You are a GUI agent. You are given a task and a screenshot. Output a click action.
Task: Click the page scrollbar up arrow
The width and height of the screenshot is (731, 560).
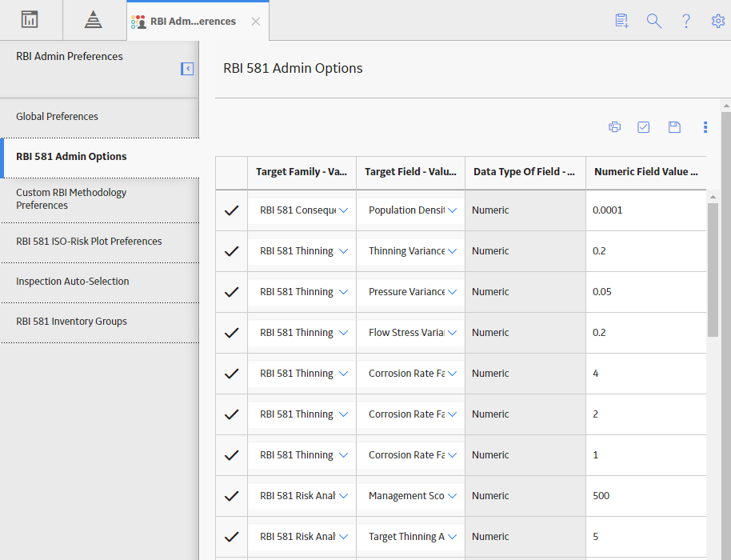[x=726, y=106]
